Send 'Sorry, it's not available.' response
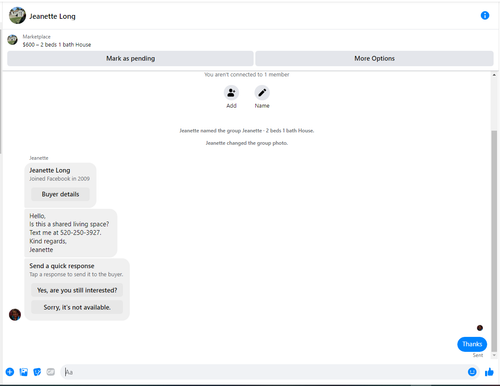500x386 pixels. pyautogui.click(x=77, y=307)
